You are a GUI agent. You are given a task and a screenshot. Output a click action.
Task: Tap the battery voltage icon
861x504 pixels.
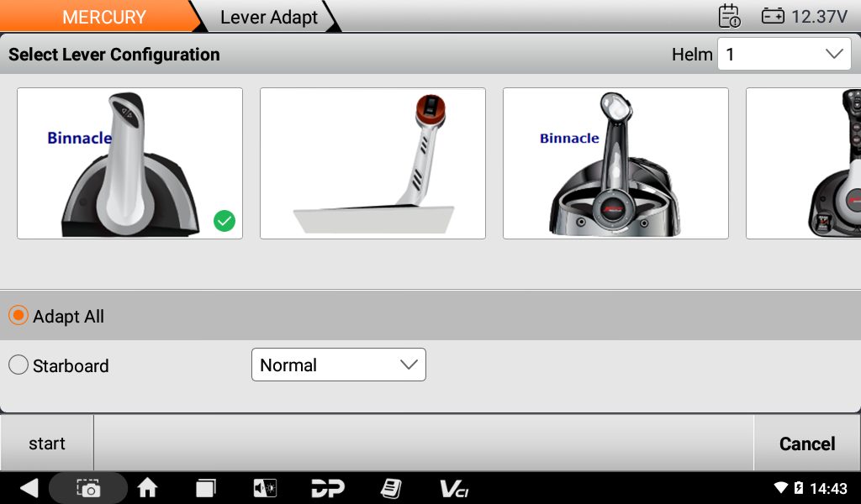click(773, 16)
